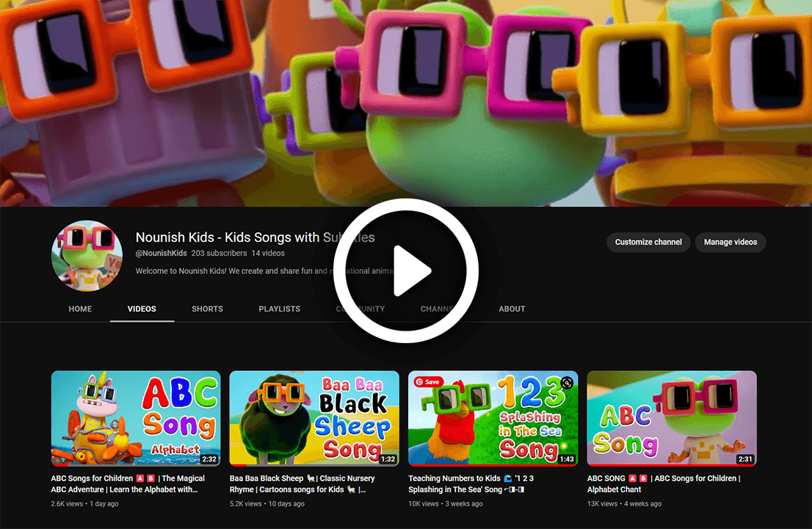Click the 'The Magical ABC Adventure' video title

click(x=128, y=483)
